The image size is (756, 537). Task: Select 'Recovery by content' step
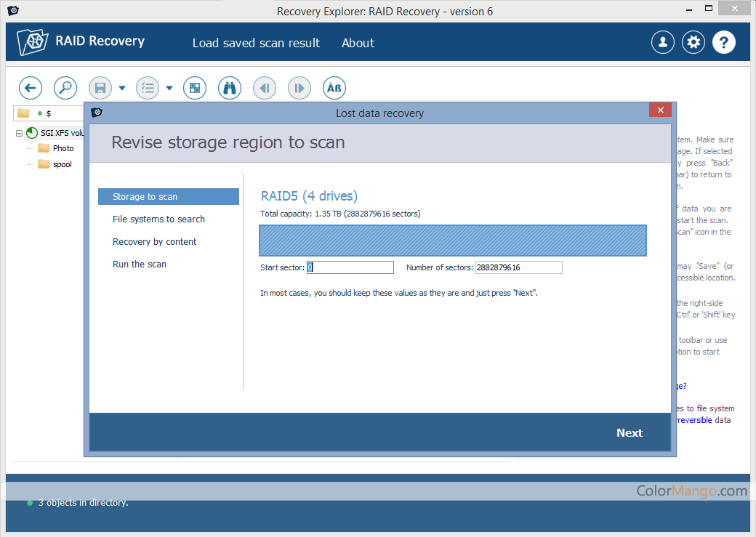[154, 242]
